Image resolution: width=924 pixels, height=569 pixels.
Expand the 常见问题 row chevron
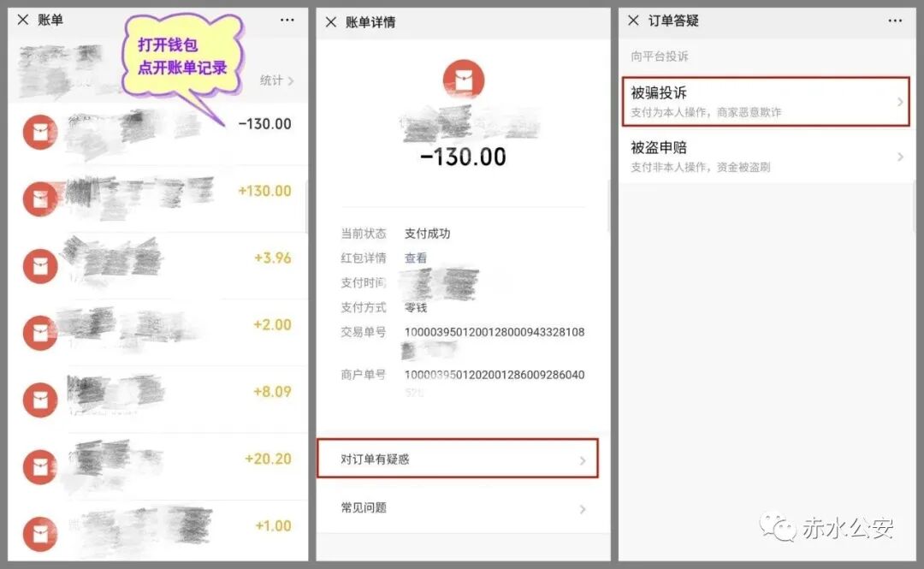583,509
